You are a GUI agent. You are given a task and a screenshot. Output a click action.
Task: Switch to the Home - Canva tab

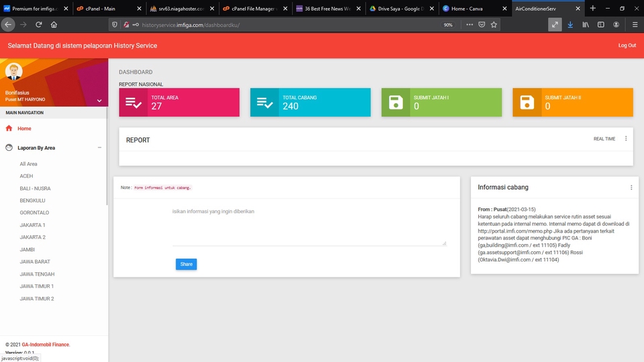click(474, 9)
